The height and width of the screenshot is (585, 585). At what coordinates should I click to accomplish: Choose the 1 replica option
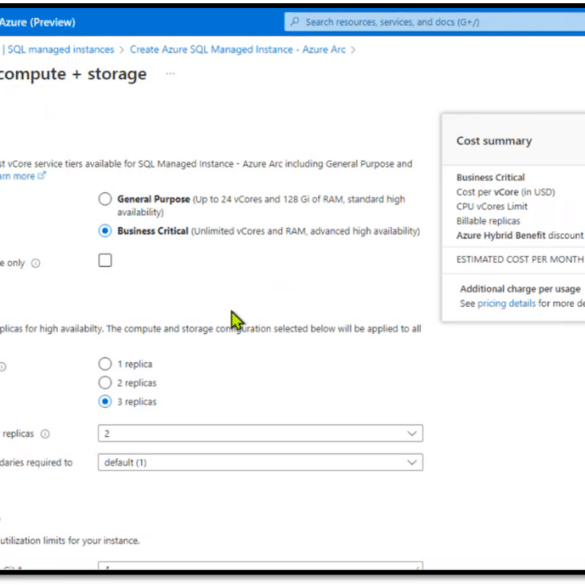point(105,364)
